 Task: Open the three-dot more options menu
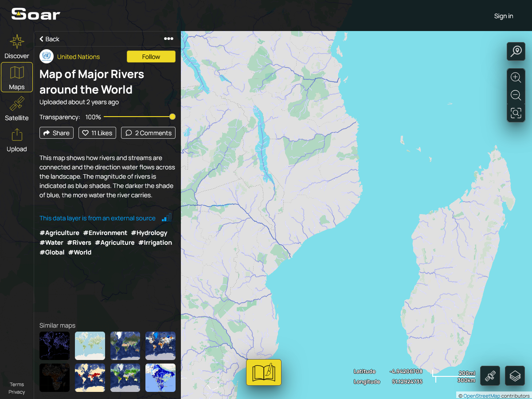[168, 39]
